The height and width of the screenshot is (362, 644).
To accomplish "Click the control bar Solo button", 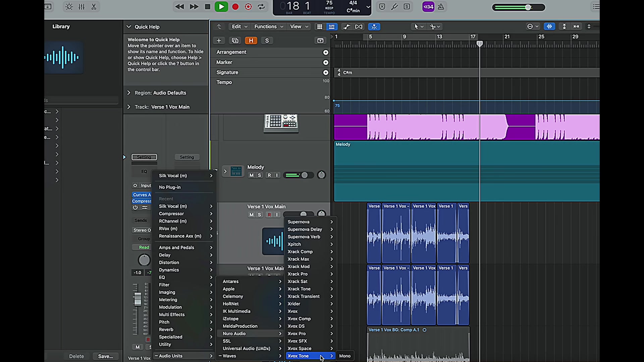I will [x=407, y=7].
